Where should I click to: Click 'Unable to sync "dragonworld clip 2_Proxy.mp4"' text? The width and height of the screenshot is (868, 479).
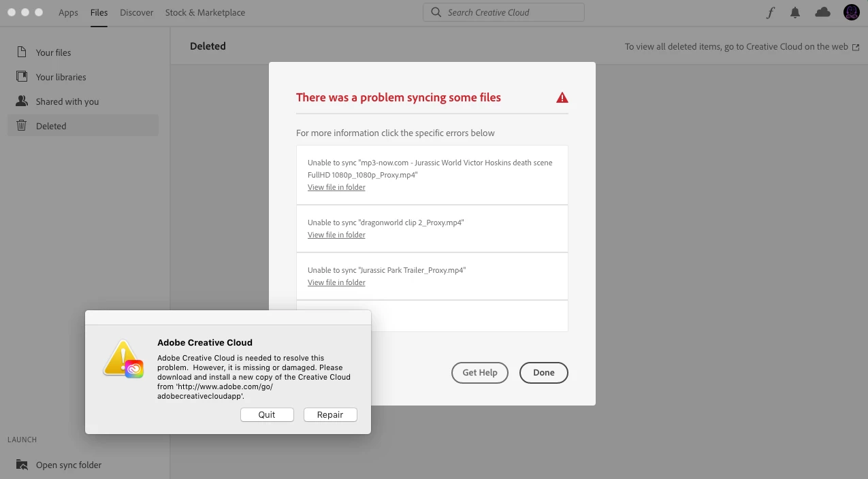(x=385, y=222)
